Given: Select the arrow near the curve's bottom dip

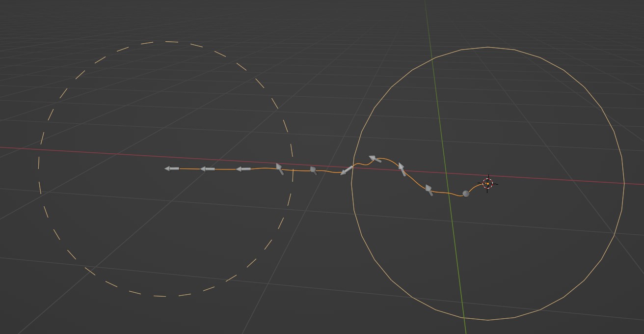Looking at the screenshot, I should pos(428,189).
